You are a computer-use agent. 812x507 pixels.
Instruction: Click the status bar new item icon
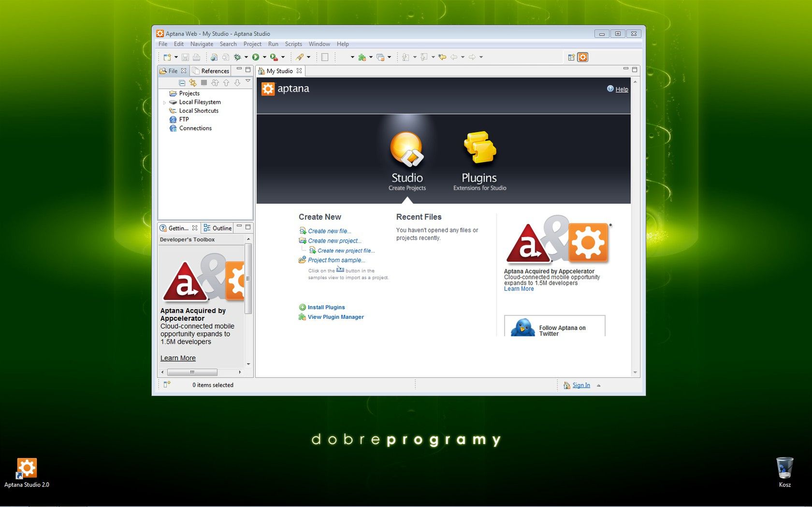(x=167, y=384)
